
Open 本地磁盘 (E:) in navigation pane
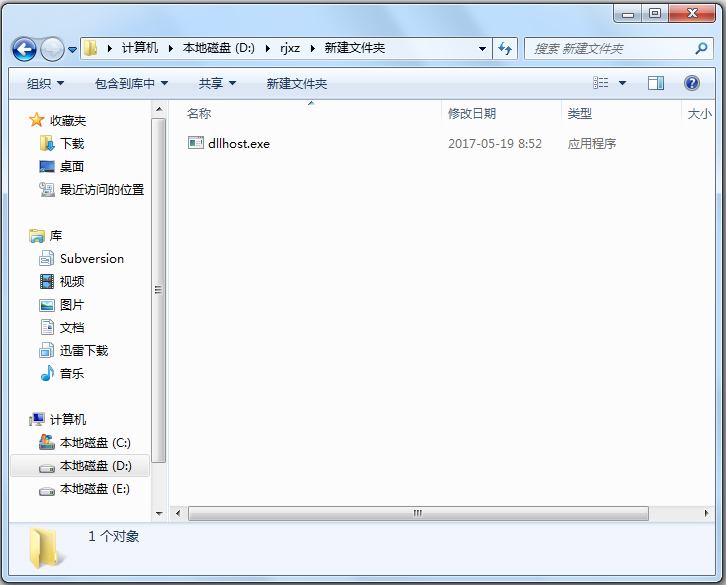point(95,489)
